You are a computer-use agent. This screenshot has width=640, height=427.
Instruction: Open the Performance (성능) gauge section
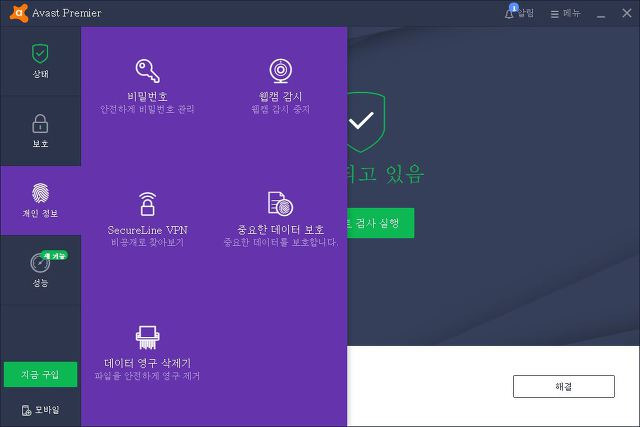[x=40, y=270]
